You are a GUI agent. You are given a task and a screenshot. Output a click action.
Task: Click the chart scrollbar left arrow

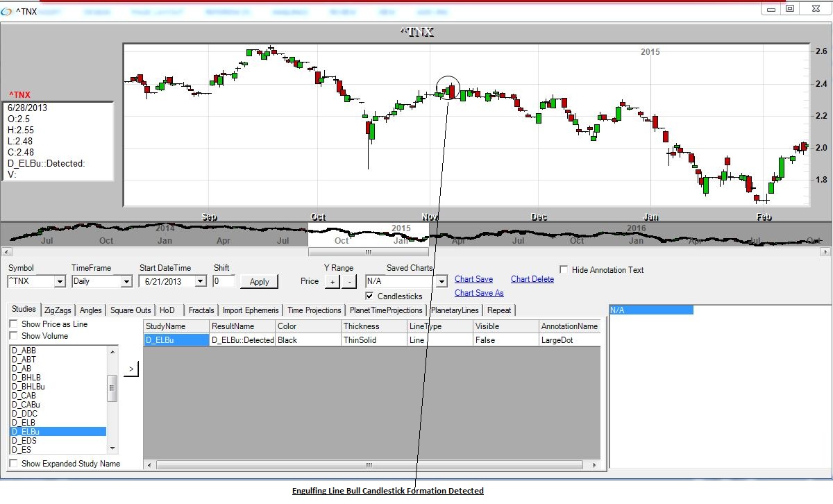point(6,252)
